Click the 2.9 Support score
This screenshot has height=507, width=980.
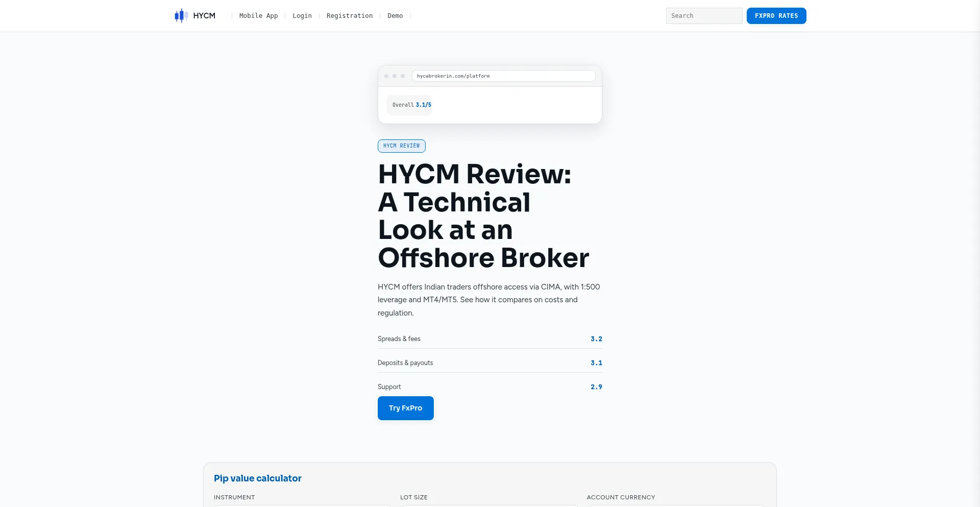tap(596, 387)
